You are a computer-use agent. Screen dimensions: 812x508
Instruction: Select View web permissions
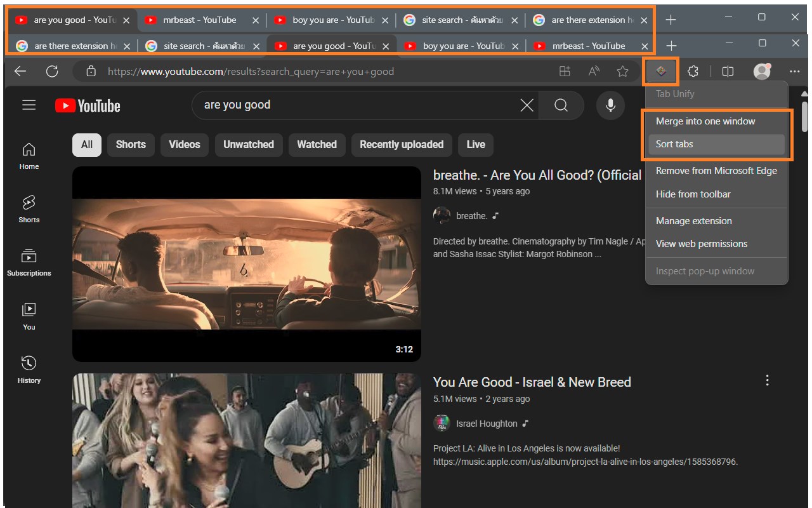(717, 244)
